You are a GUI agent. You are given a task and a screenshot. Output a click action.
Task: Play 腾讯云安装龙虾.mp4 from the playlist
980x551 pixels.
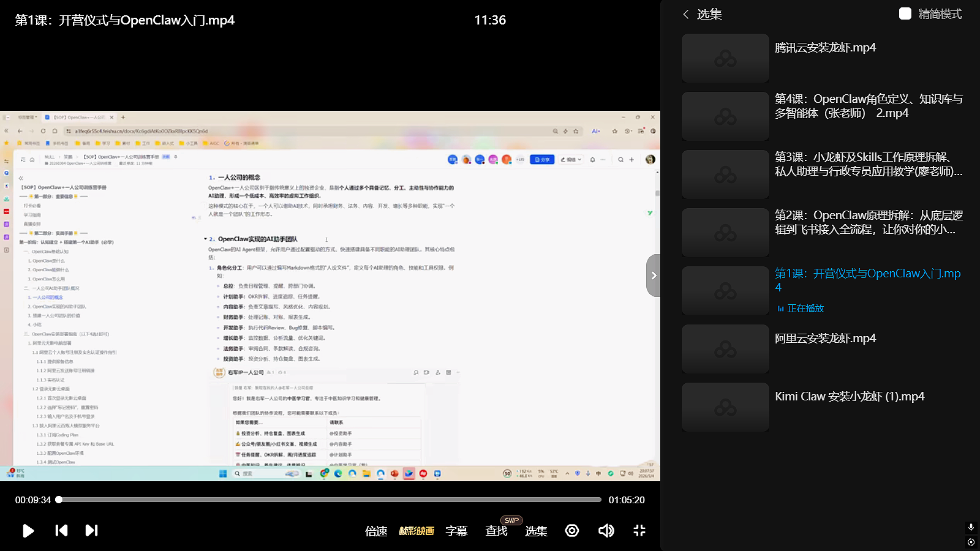[x=825, y=48]
